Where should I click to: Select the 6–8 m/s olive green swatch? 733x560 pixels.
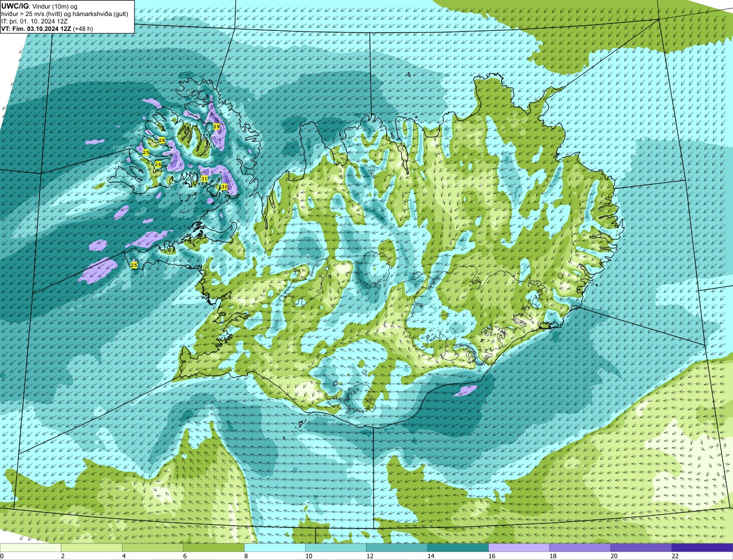tap(214, 547)
